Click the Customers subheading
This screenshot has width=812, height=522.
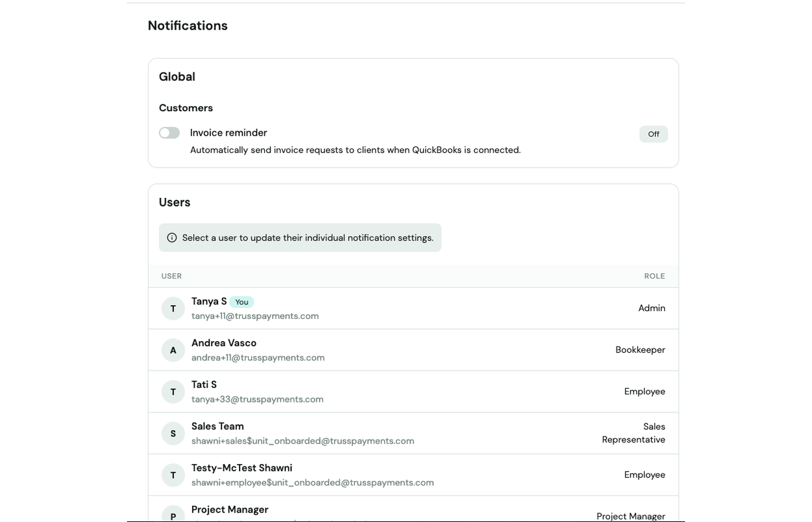click(x=186, y=108)
